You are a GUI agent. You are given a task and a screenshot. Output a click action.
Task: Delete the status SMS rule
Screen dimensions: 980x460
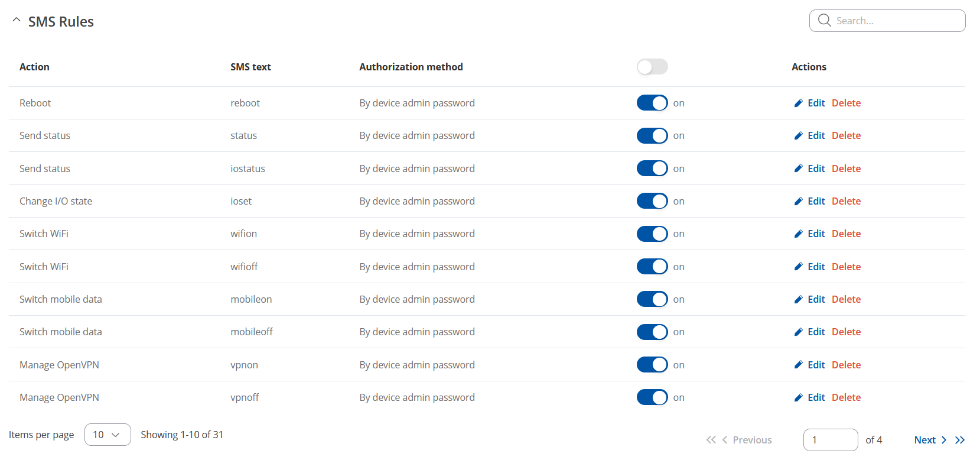(846, 135)
